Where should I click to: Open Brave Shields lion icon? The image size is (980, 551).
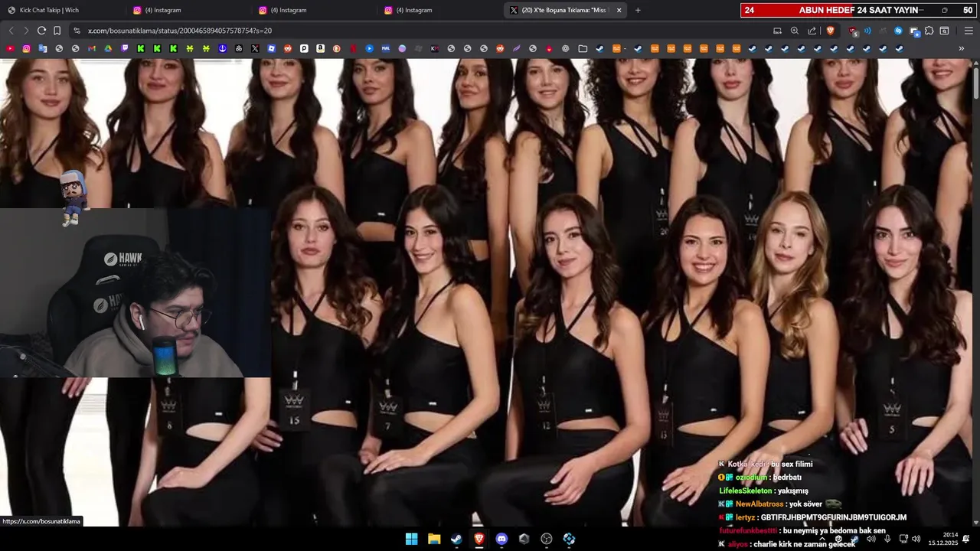click(x=830, y=31)
